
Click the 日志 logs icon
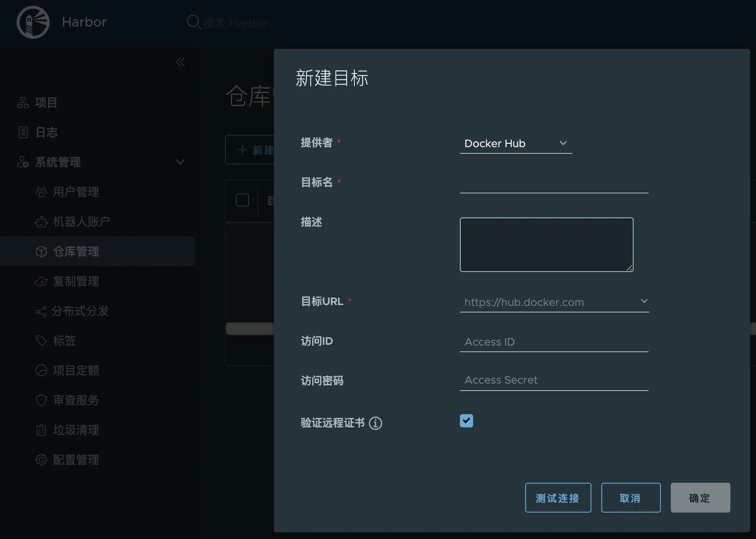click(23, 132)
